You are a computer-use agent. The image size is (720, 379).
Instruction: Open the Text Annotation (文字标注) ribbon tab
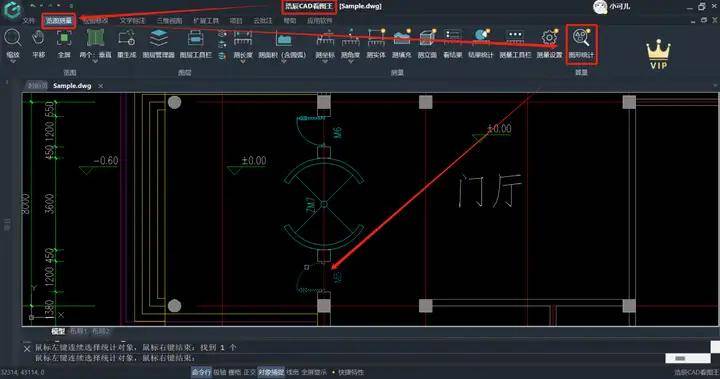132,21
